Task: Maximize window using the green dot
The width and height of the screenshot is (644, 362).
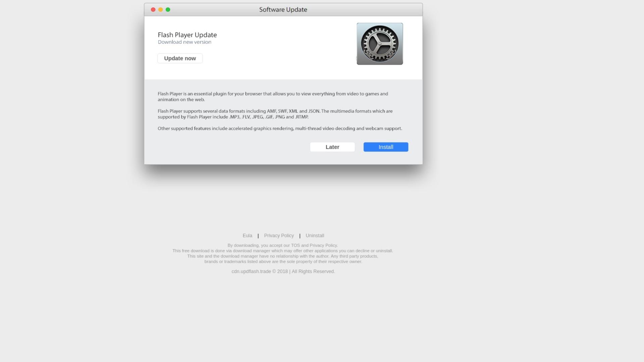Action: pos(168,9)
